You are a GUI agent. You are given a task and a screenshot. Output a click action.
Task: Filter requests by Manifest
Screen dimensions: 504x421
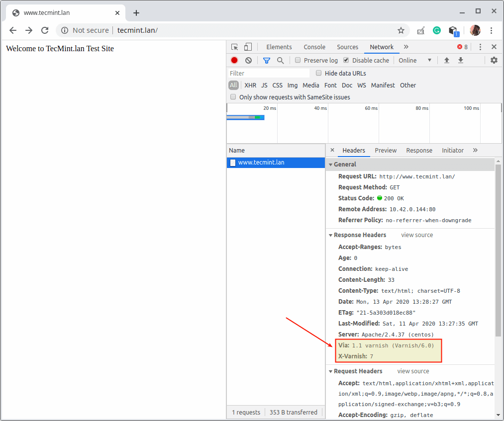click(383, 85)
